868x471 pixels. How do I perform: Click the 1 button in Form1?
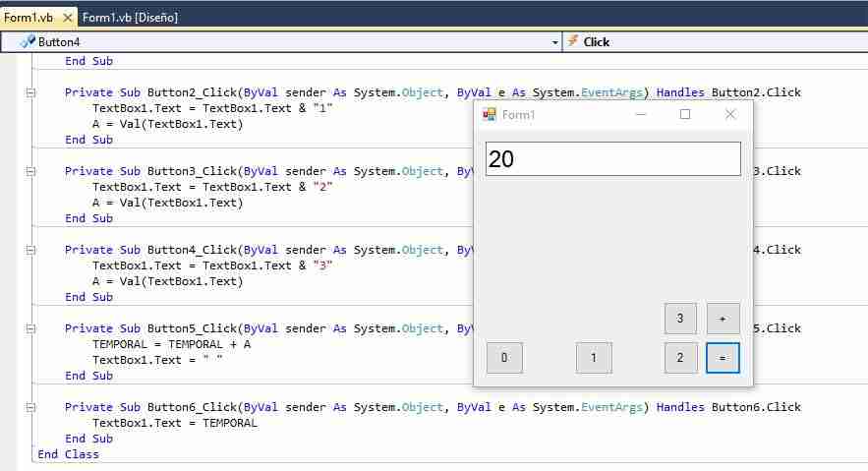click(594, 358)
